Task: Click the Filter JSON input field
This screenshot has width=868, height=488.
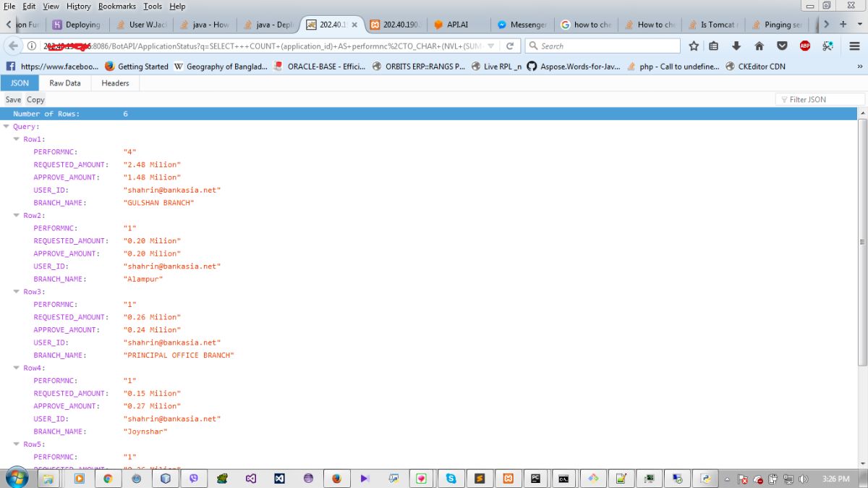Action: pos(820,99)
